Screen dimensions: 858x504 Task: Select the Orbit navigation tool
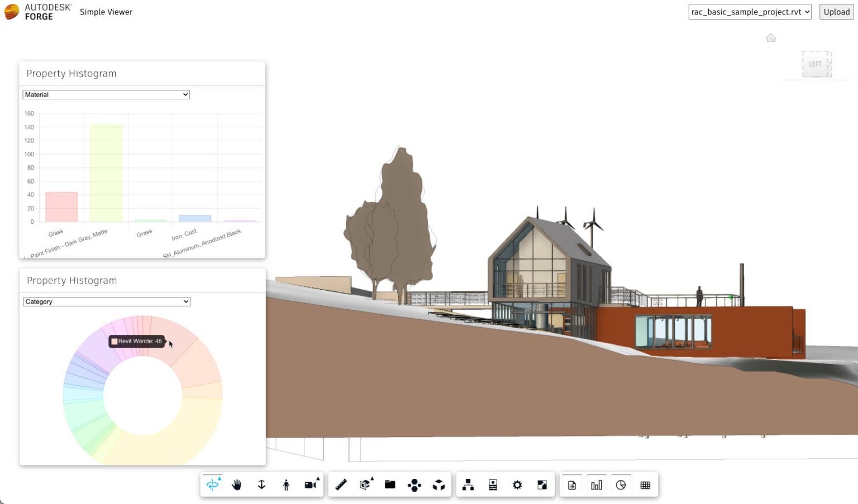[x=212, y=484]
